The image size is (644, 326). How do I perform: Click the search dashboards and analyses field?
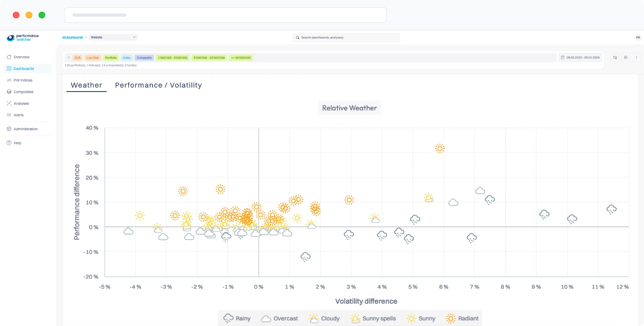[x=346, y=38]
